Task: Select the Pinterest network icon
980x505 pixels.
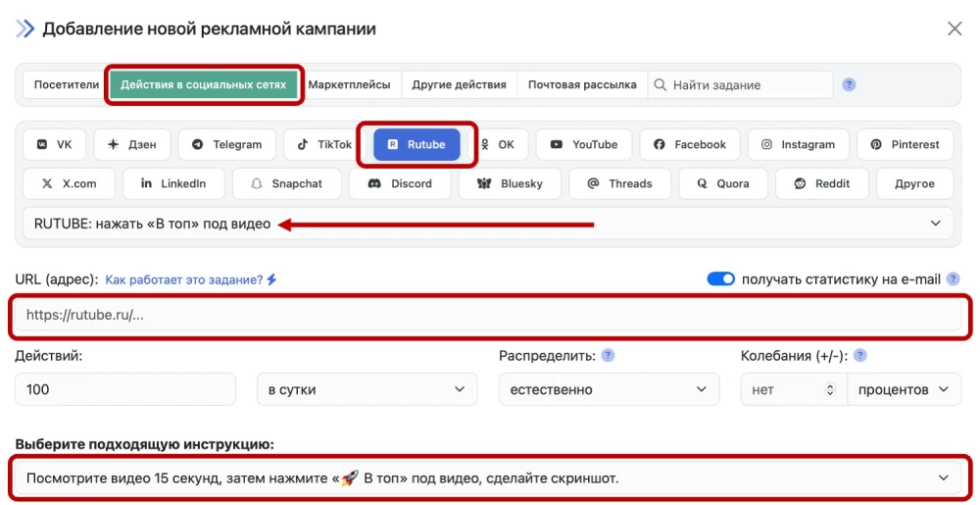Action: pos(876,144)
